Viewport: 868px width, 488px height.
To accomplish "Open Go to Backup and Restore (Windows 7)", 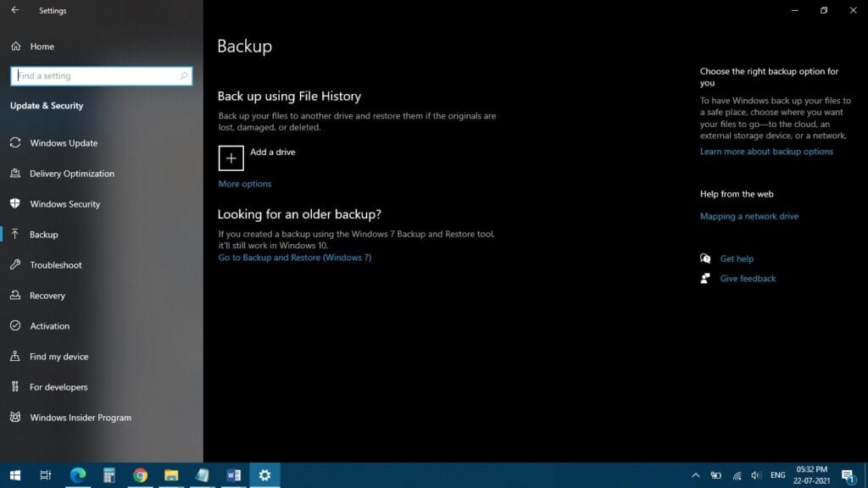I will tap(294, 258).
